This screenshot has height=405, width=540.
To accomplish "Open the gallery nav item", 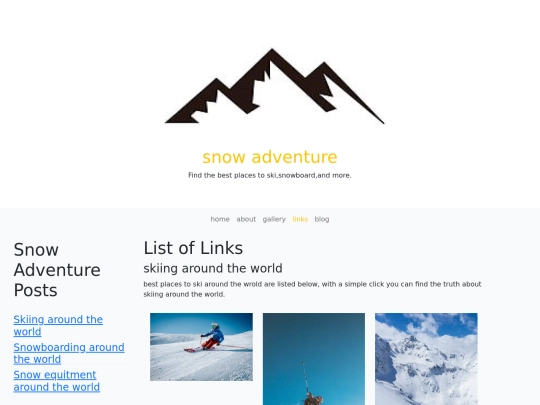I will (274, 219).
